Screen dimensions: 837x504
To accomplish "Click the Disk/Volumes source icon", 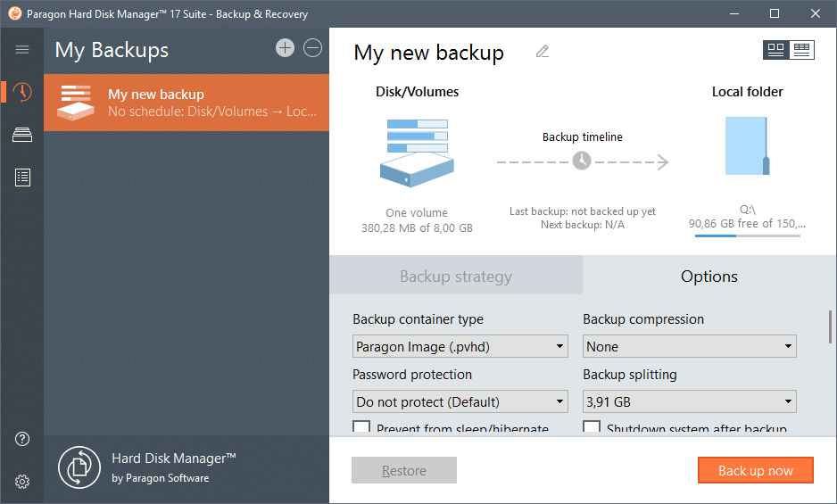I will (417, 152).
